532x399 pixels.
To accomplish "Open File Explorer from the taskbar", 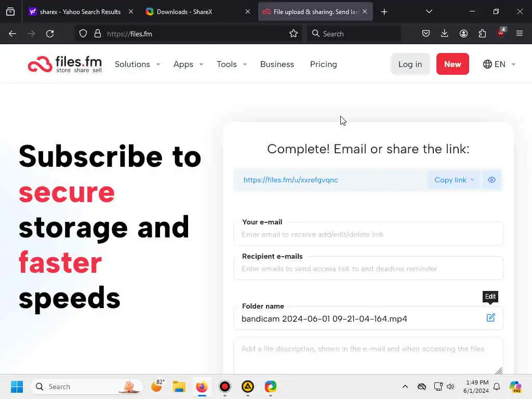I will click(179, 387).
